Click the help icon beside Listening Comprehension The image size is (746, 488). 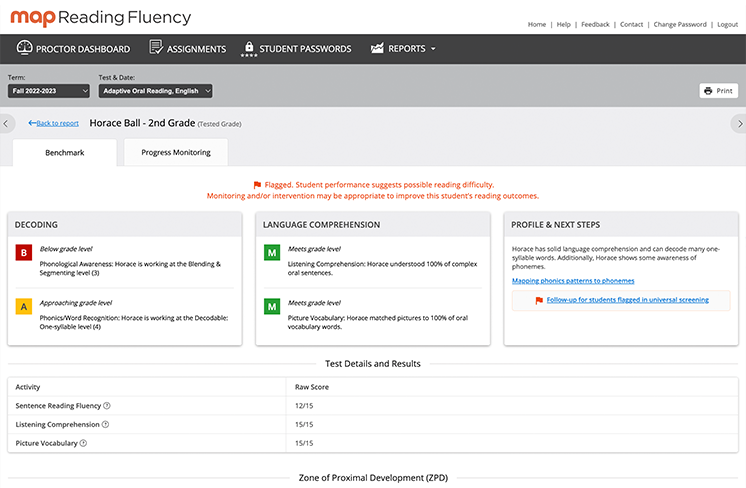coord(106,424)
